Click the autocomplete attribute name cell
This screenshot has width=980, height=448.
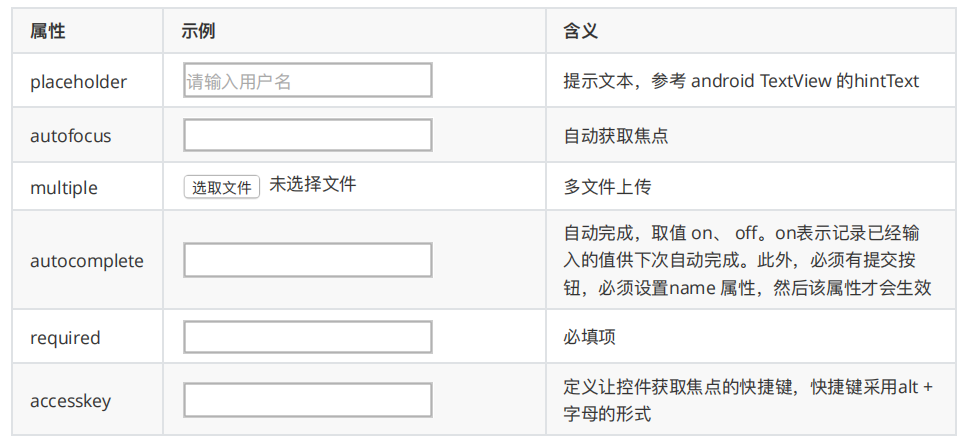coord(87,261)
